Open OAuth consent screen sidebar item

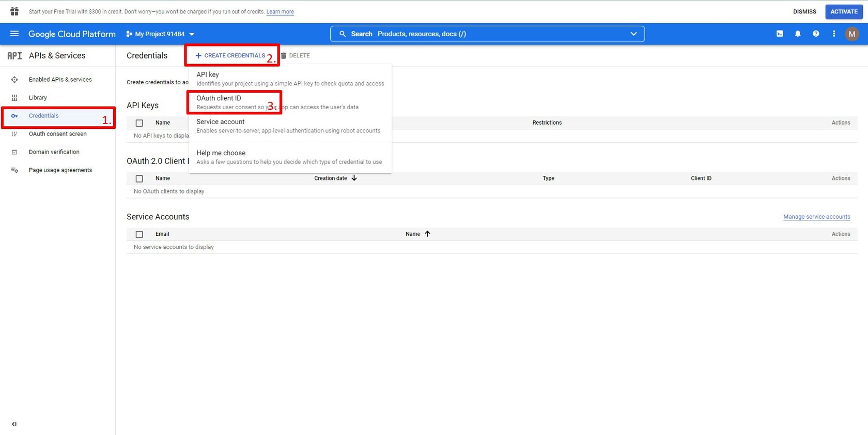(58, 134)
